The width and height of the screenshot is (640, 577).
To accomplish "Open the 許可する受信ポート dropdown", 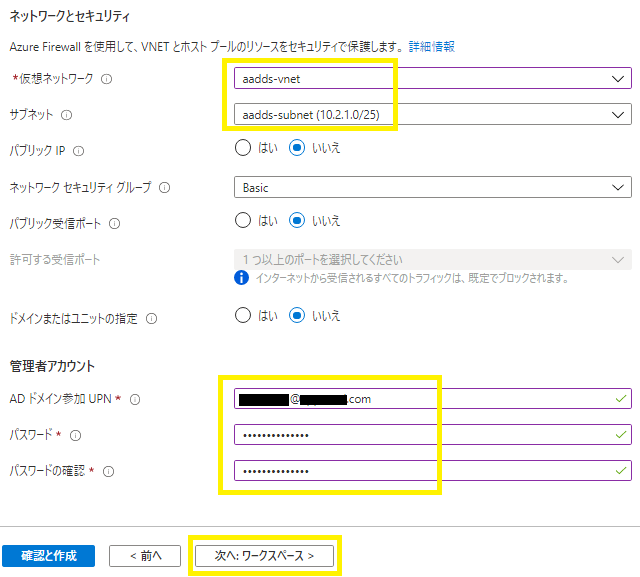I will pos(433,260).
